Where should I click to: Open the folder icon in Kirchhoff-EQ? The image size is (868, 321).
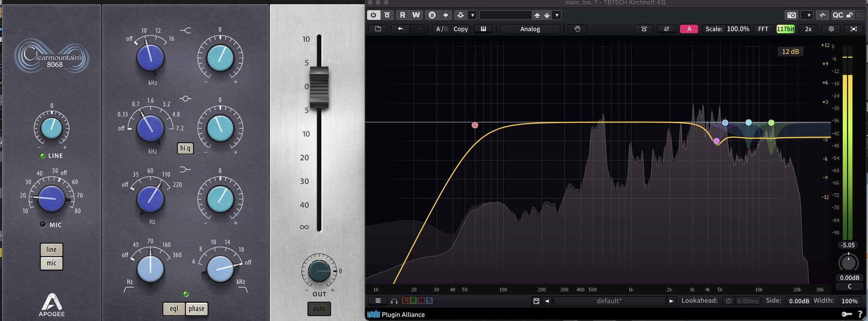point(377,29)
